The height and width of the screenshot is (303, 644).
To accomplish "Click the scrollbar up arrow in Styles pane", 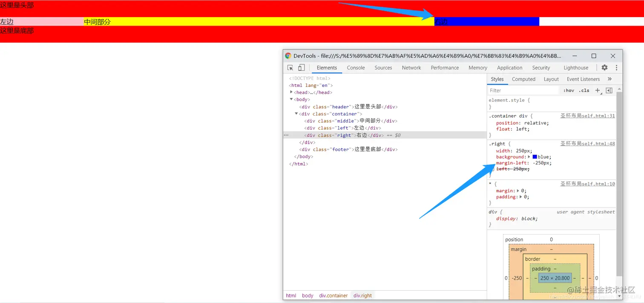I will [x=619, y=88].
